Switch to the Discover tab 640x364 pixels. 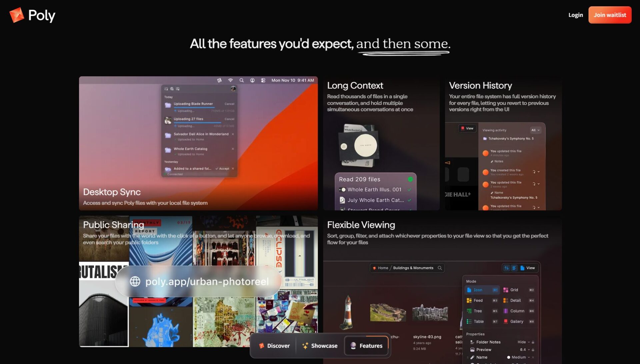click(274, 346)
